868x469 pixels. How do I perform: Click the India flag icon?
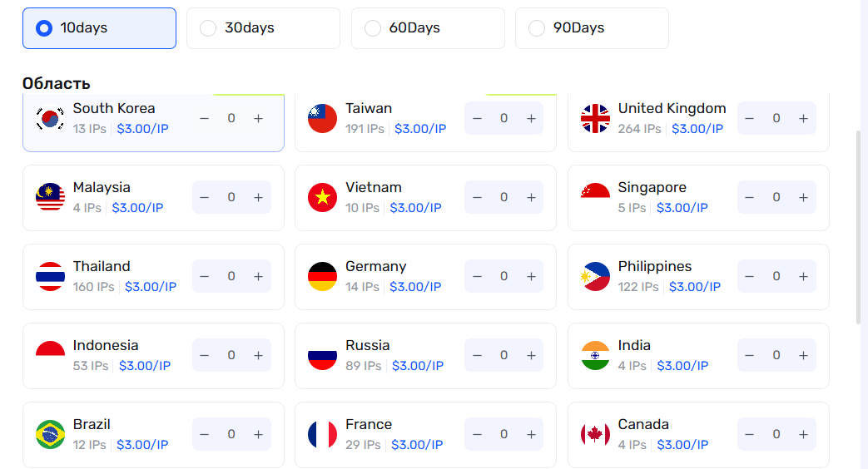pyautogui.click(x=595, y=355)
